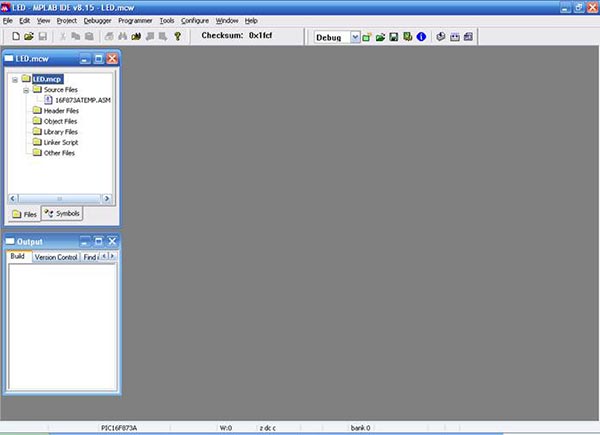The image size is (600, 435).
Task: Show earlier Output tabs with left arrow
Action: point(104,256)
